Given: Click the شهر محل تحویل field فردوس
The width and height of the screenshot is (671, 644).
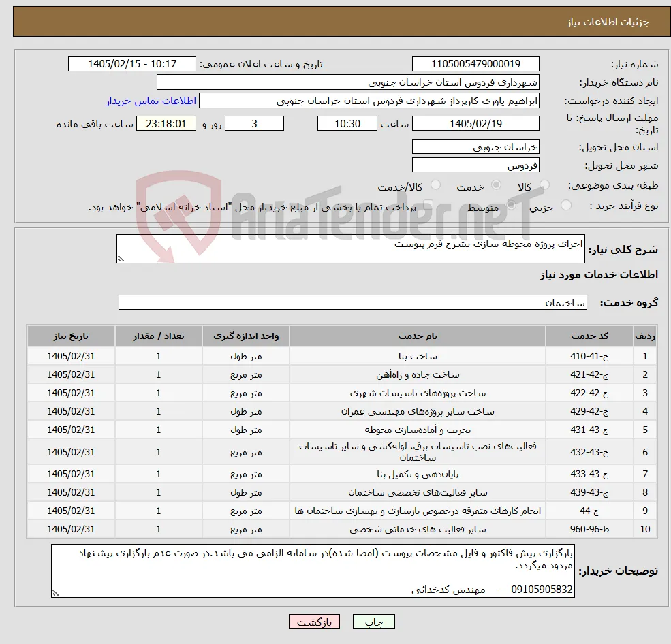Looking at the screenshot, I should pyautogui.click(x=475, y=165).
